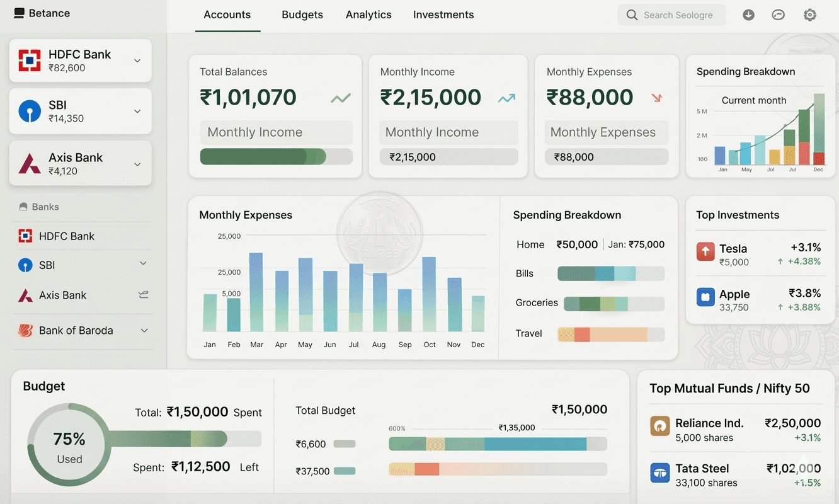This screenshot has width=839, height=504.
Task: Open the settings gear
Action: (810, 14)
